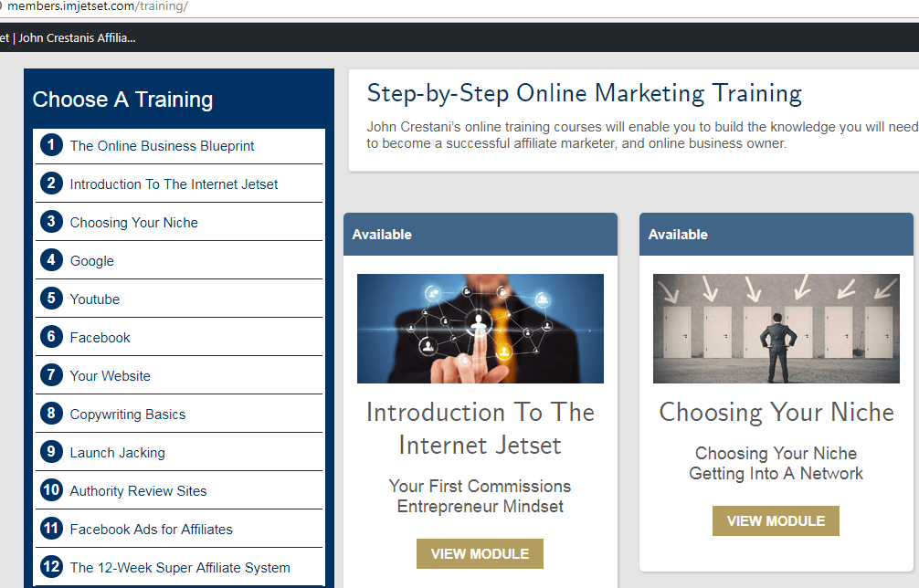This screenshot has width=919, height=588.
Task: Click the number 1 circle icon
Action: tap(51, 144)
